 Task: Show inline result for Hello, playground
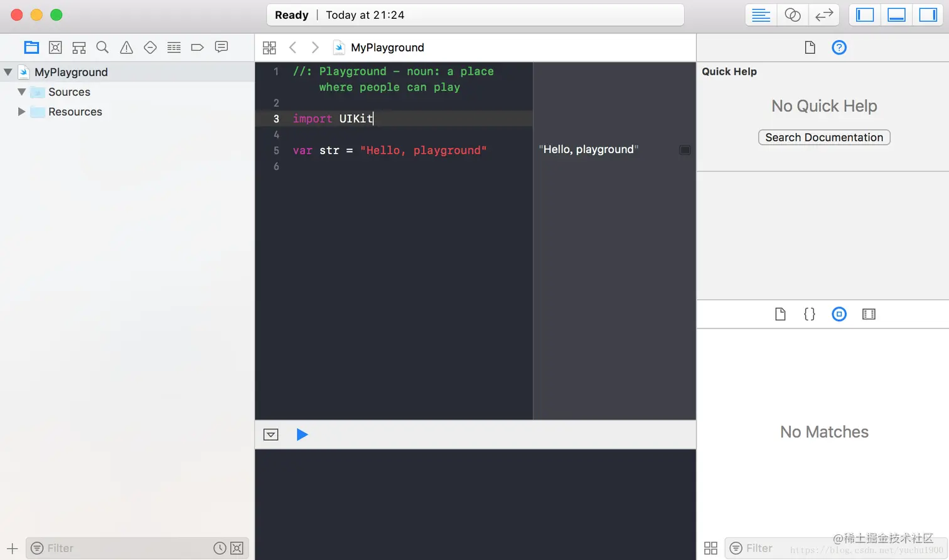click(685, 150)
